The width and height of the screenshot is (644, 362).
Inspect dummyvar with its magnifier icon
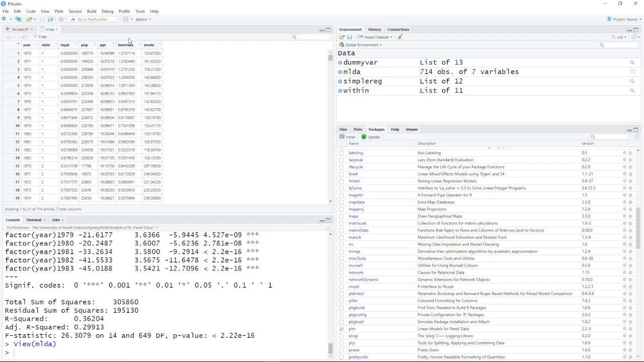tap(632, 62)
